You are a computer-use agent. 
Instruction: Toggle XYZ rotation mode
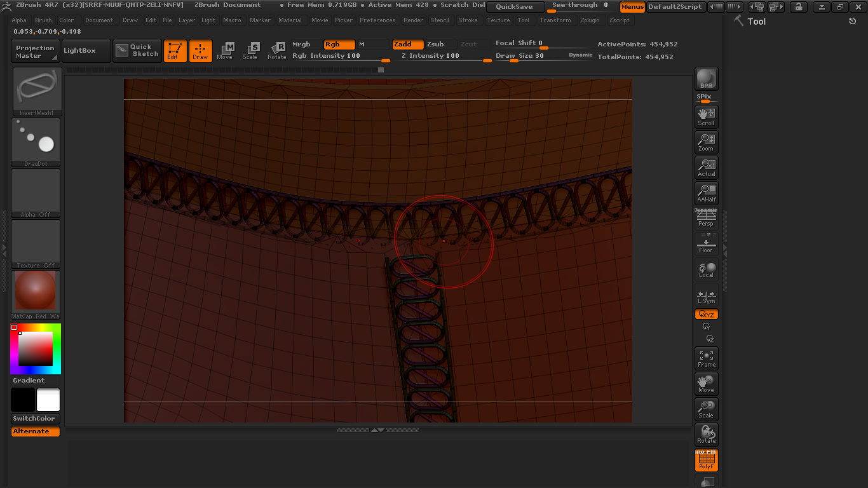click(x=706, y=315)
